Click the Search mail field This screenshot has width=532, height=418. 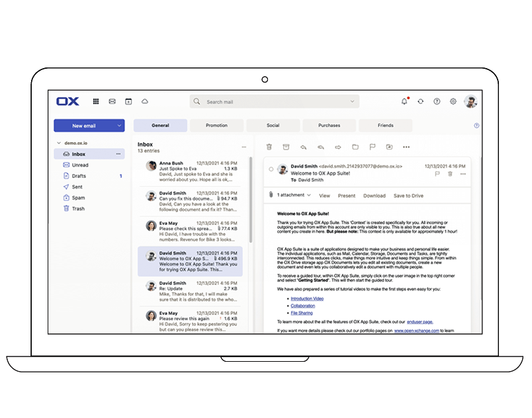pos(274,101)
